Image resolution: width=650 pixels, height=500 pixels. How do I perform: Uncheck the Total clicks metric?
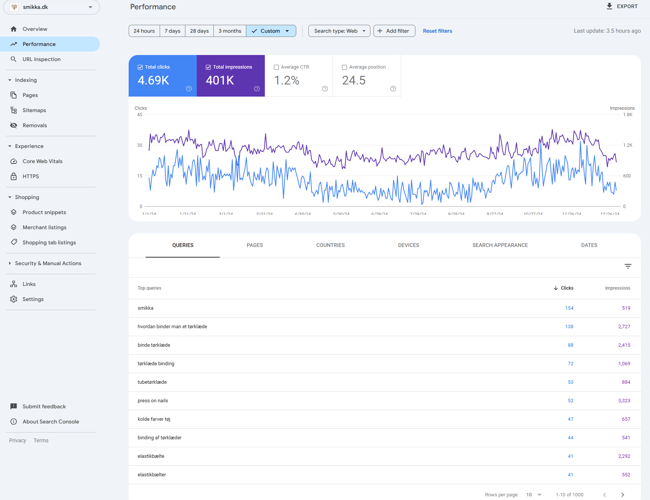point(140,67)
